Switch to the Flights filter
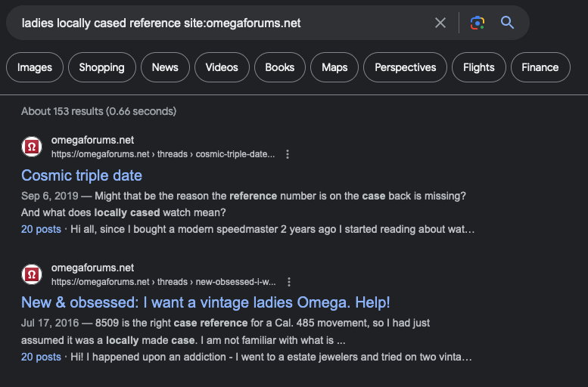Viewport: 588px width, 387px height. pyautogui.click(x=478, y=67)
